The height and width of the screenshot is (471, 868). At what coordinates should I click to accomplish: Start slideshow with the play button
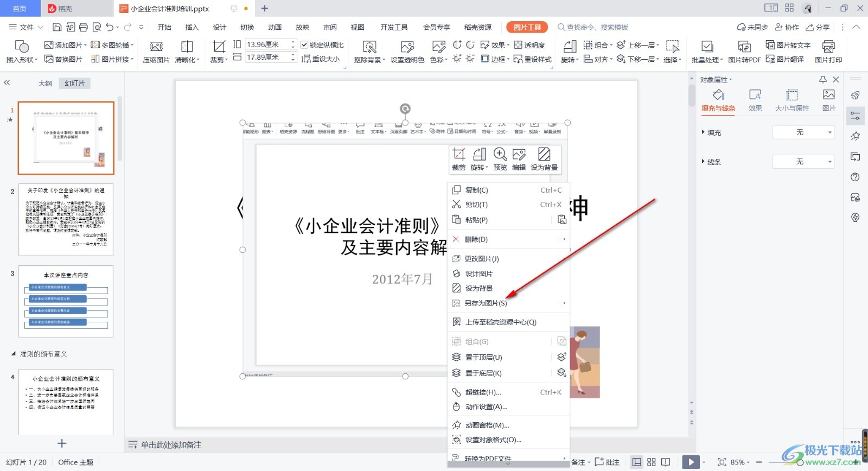point(691,462)
